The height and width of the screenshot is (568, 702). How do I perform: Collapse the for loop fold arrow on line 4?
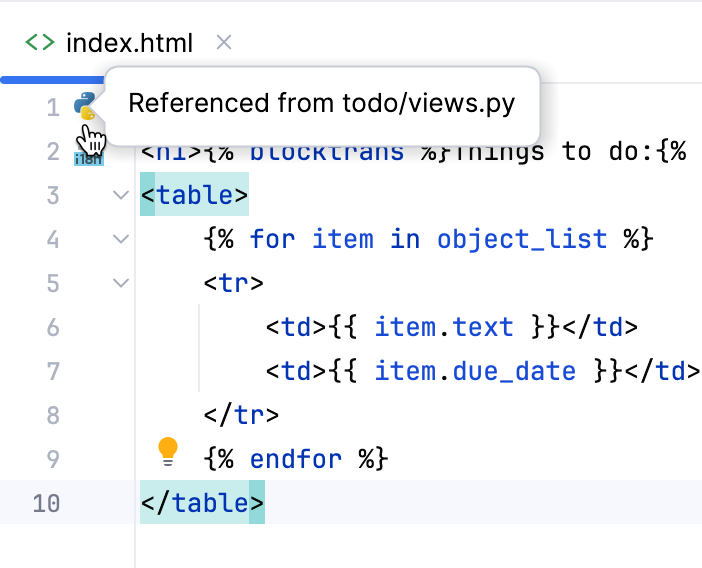(x=121, y=239)
